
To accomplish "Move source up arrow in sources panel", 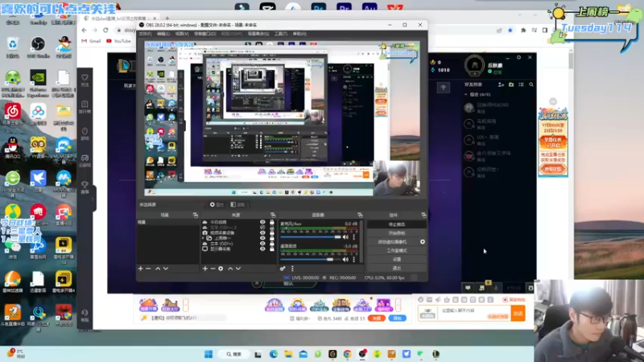I will tap(230, 269).
